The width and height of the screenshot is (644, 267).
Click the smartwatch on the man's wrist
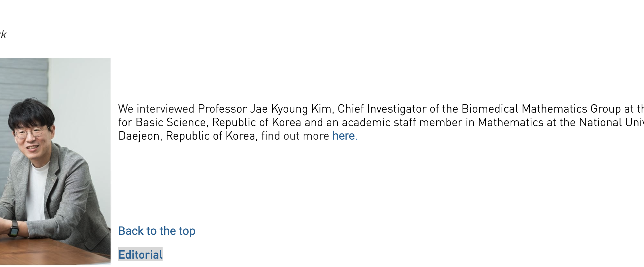(14, 229)
